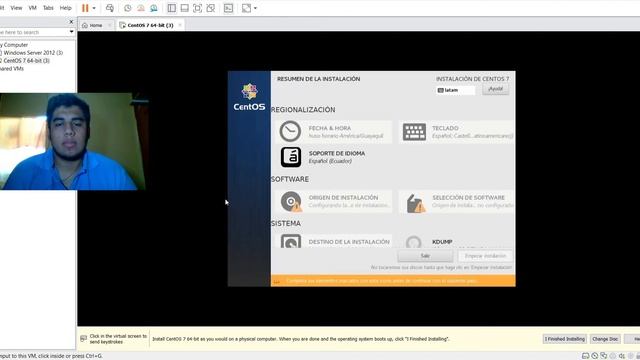Open the Tabs menu
Image resolution: width=640 pixels, height=360 pixels.
[48, 8]
